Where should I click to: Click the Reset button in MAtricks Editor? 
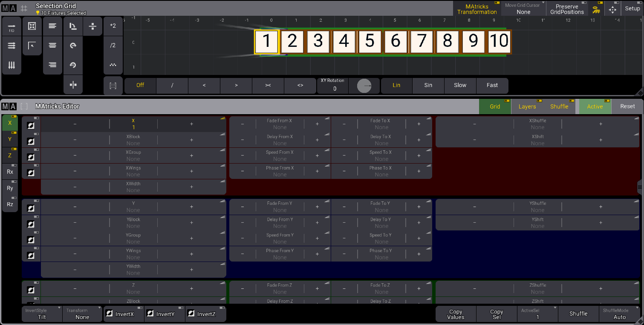[627, 106]
